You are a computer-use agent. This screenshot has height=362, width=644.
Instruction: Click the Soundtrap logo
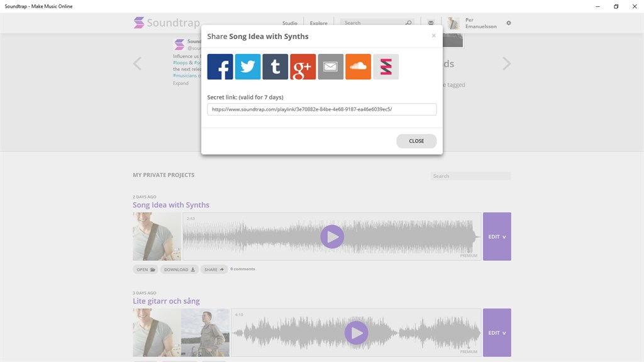pyautogui.click(x=167, y=23)
